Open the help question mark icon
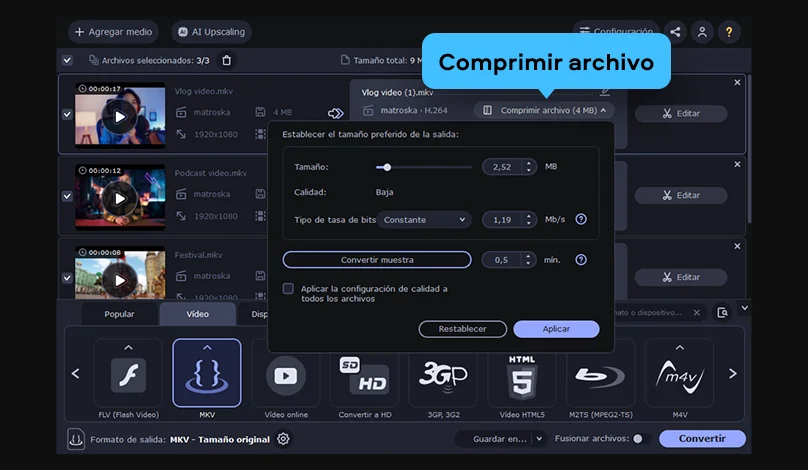Viewport: 808px width, 470px height. point(730,32)
